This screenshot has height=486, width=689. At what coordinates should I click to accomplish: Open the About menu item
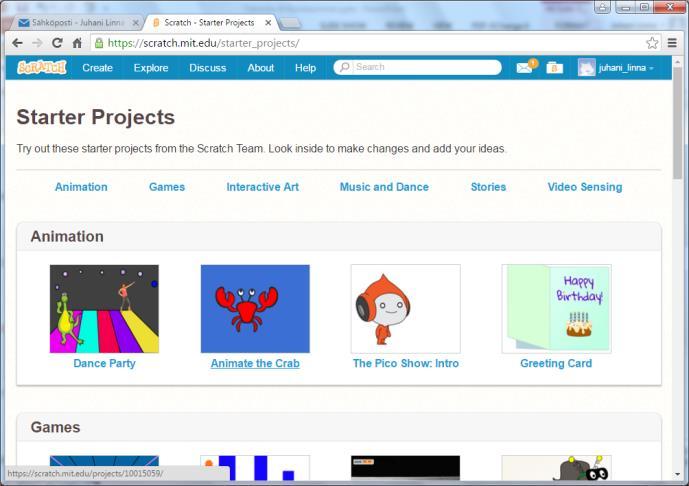(x=261, y=68)
